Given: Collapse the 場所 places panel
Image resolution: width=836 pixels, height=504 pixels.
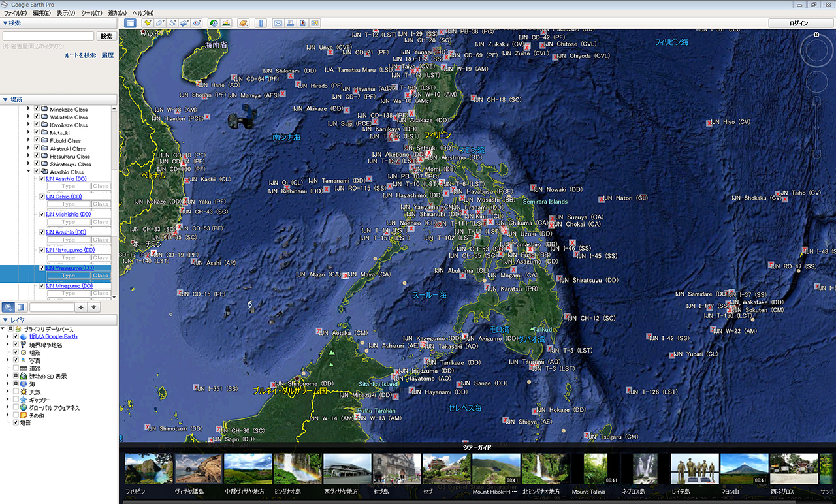Looking at the screenshot, I should pos(5,99).
